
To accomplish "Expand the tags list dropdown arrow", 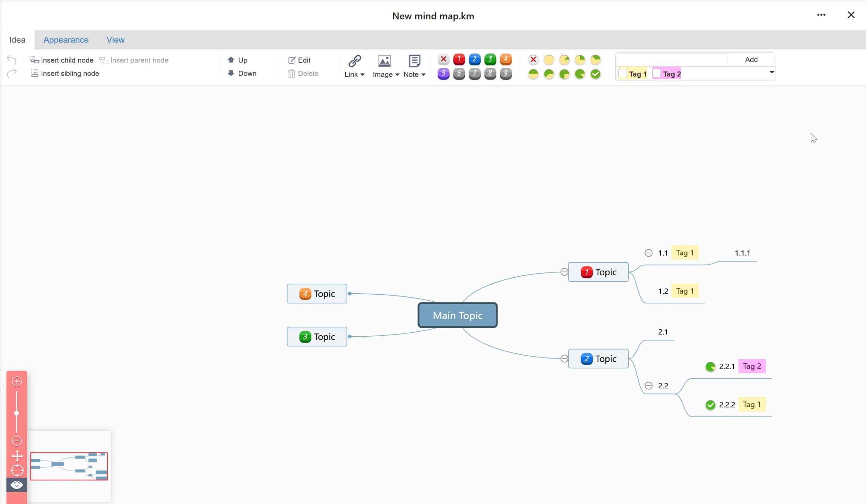I will [772, 73].
